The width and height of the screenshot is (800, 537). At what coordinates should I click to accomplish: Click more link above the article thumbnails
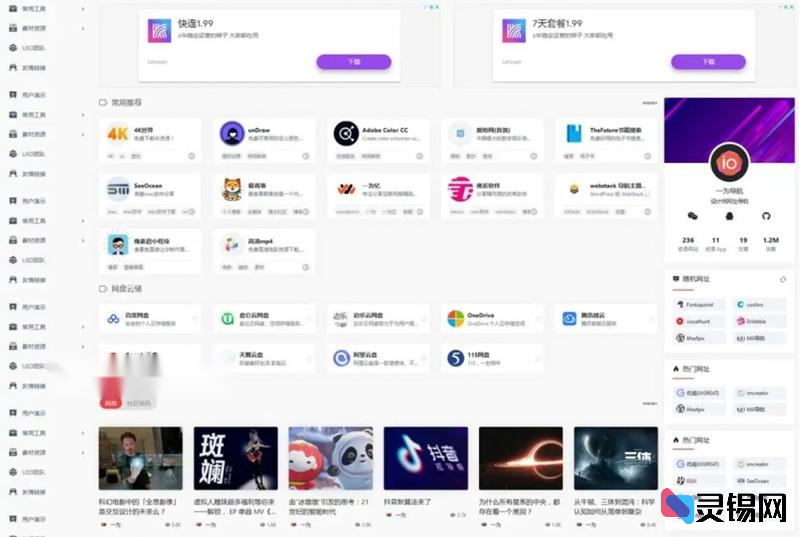click(x=649, y=403)
